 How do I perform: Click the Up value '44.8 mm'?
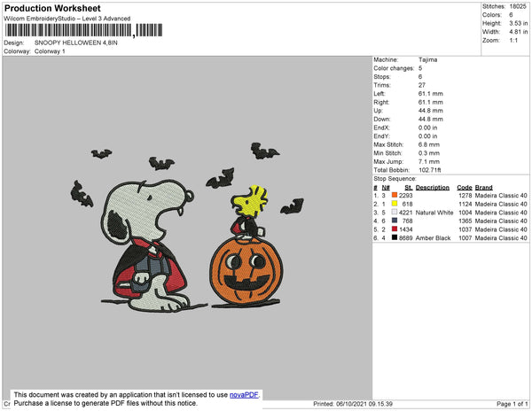[431, 111]
